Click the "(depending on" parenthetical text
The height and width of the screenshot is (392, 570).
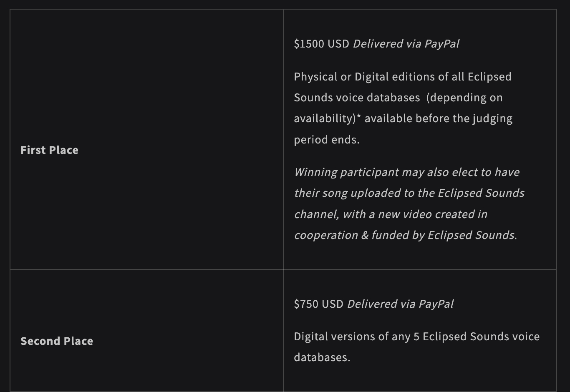point(464,98)
